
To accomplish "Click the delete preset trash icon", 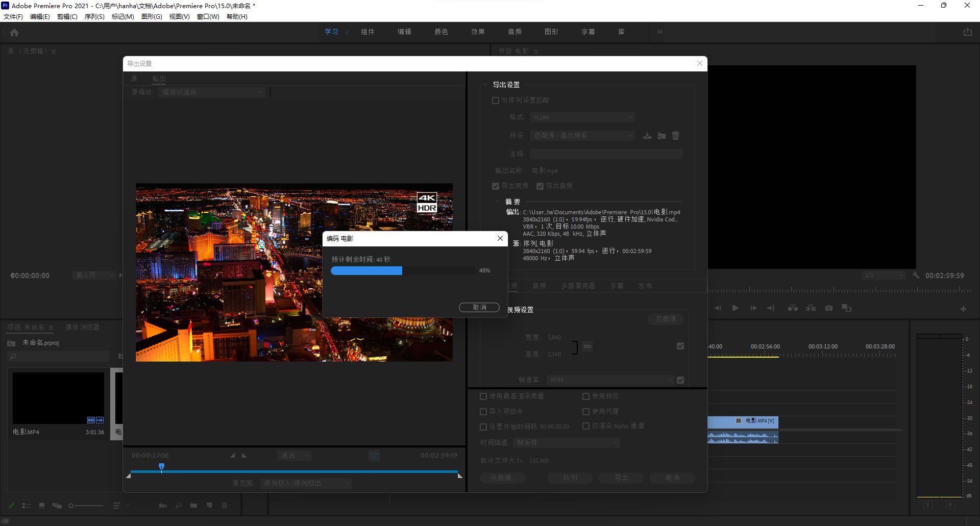I will point(675,136).
